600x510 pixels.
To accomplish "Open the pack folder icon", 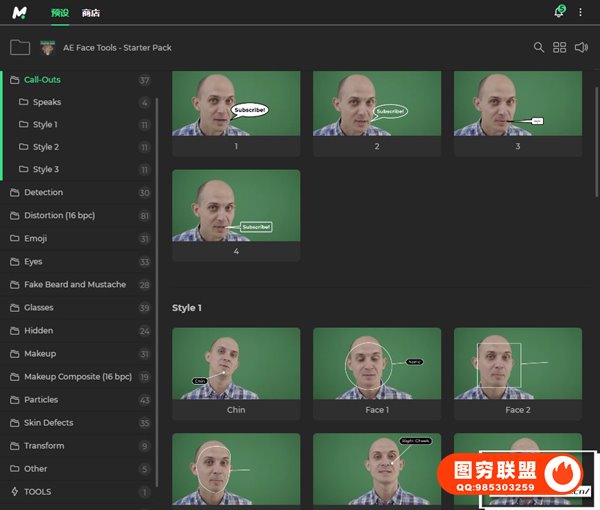I will [20, 47].
